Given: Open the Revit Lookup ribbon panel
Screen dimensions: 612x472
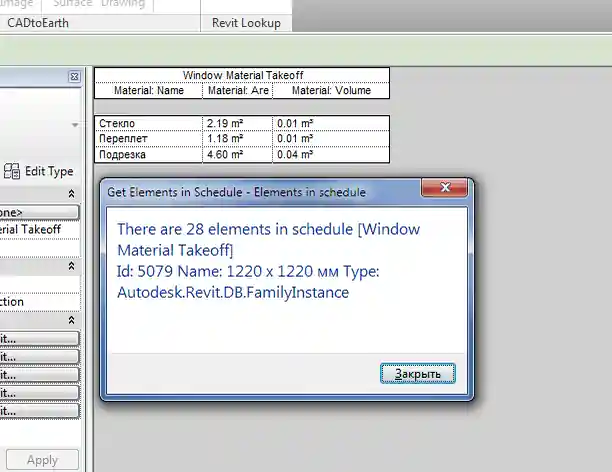Looking at the screenshot, I should (x=247, y=23).
